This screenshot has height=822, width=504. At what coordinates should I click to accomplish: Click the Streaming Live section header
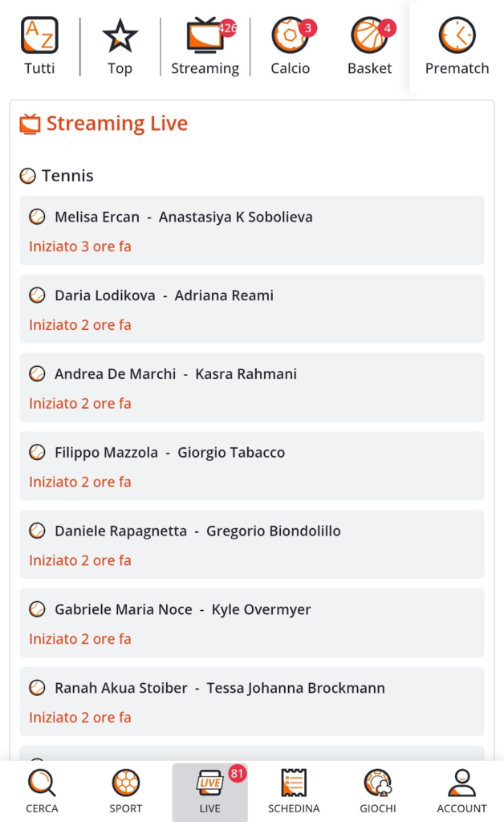116,124
